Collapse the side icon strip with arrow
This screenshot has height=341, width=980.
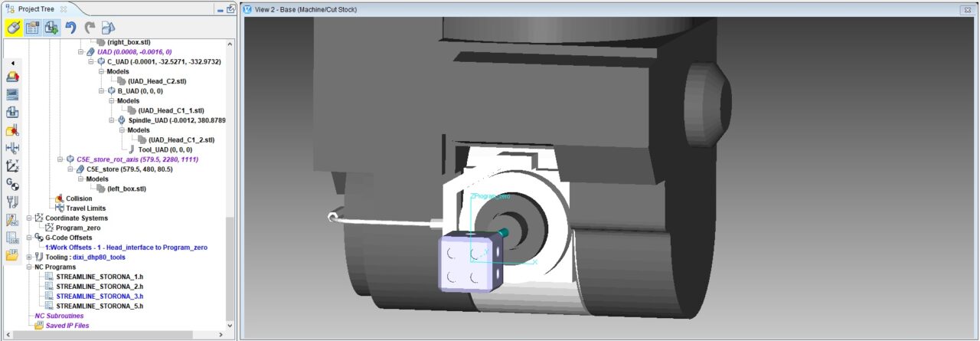click(12, 63)
